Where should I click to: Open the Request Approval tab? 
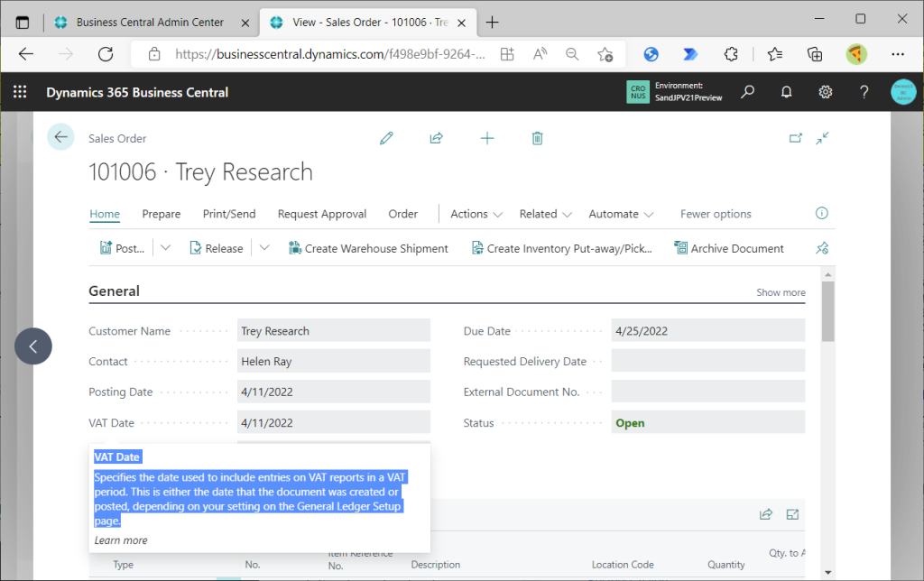pos(322,214)
